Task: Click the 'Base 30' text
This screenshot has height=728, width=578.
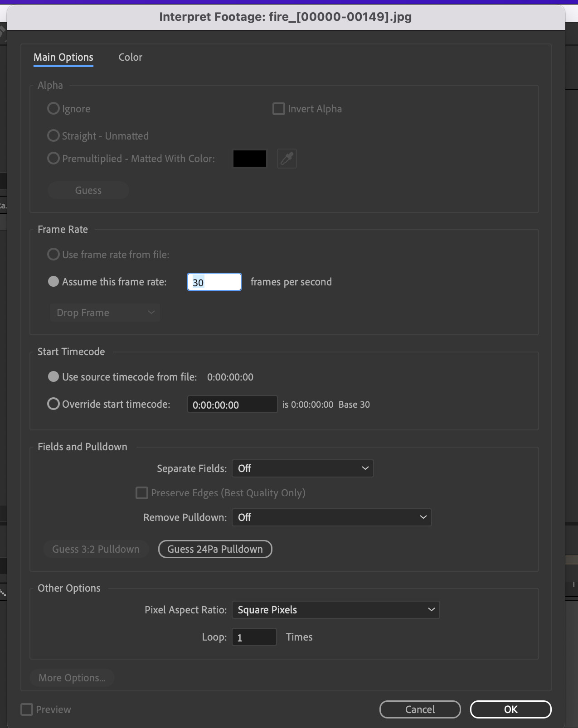Action: (x=354, y=405)
